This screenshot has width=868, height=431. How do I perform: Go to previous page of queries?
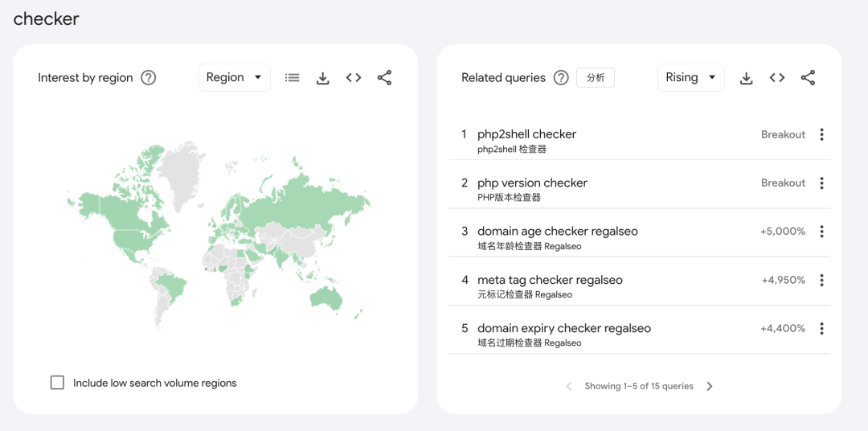click(568, 386)
